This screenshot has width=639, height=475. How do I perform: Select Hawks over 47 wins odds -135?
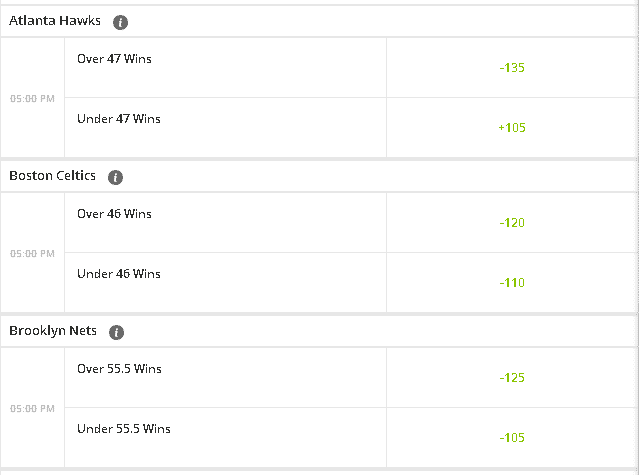(512, 68)
